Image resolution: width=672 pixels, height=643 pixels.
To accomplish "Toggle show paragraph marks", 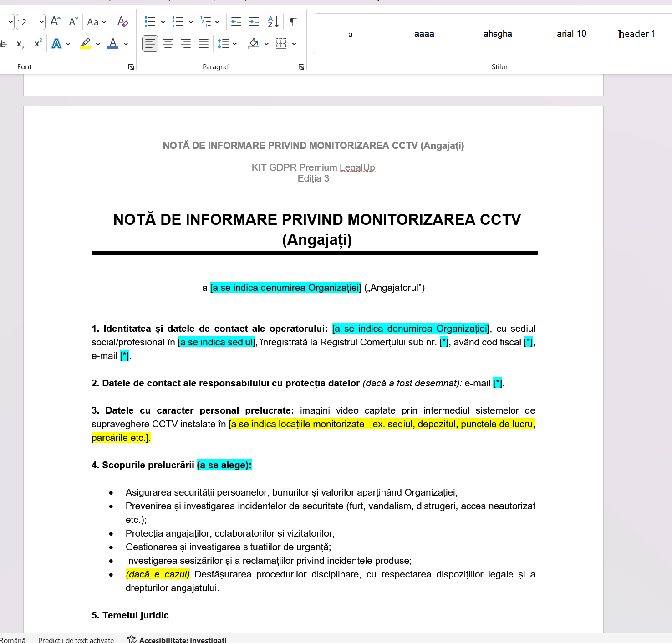I will coord(293,21).
